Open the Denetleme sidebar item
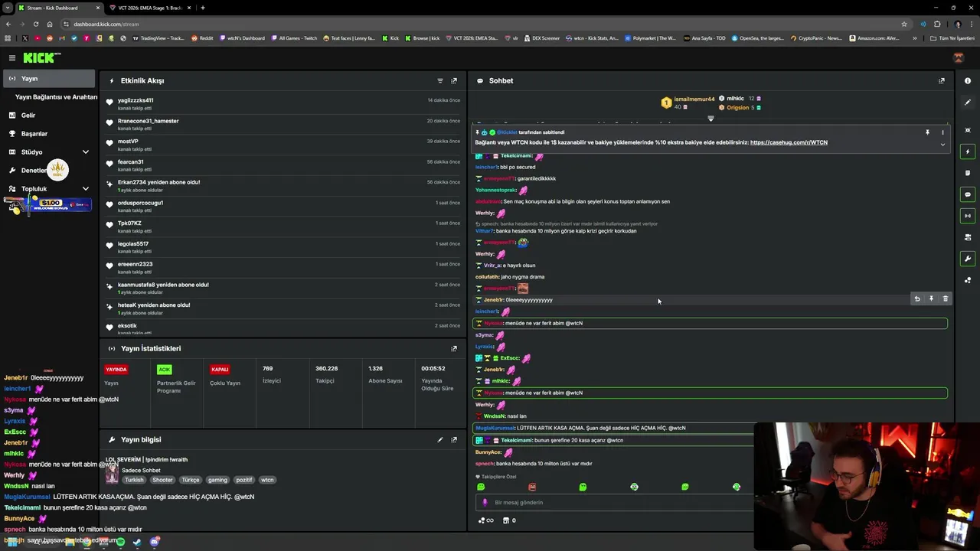The width and height of the screenshot is (980, 551). [34, 171]
